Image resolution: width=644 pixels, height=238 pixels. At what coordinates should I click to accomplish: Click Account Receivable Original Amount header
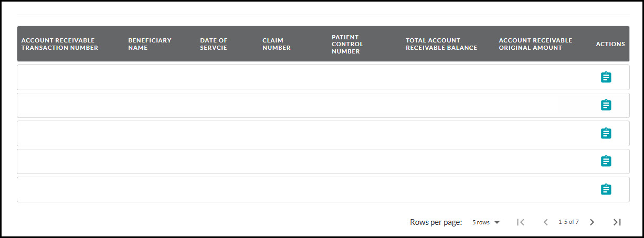[x=535, y=44]
